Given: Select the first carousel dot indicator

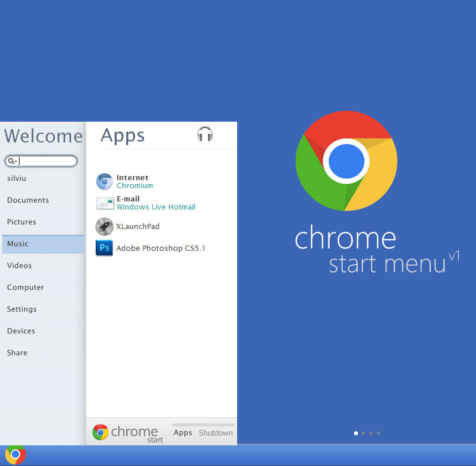Looking at the screenshot, I should tap(355, 433).
